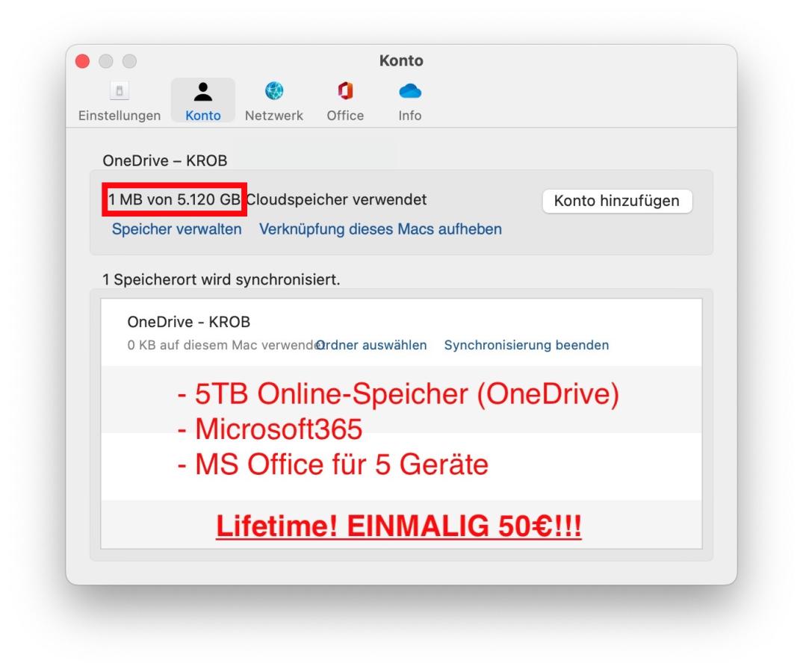The image size is (803, 672).
Task: Click the Konto tab label
Action: tap(202, 116)
